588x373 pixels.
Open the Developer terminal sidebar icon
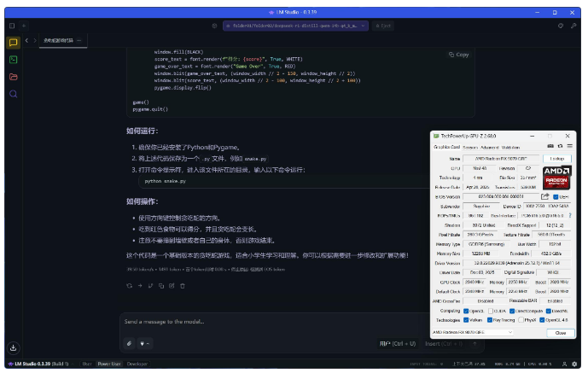point(14,60)
